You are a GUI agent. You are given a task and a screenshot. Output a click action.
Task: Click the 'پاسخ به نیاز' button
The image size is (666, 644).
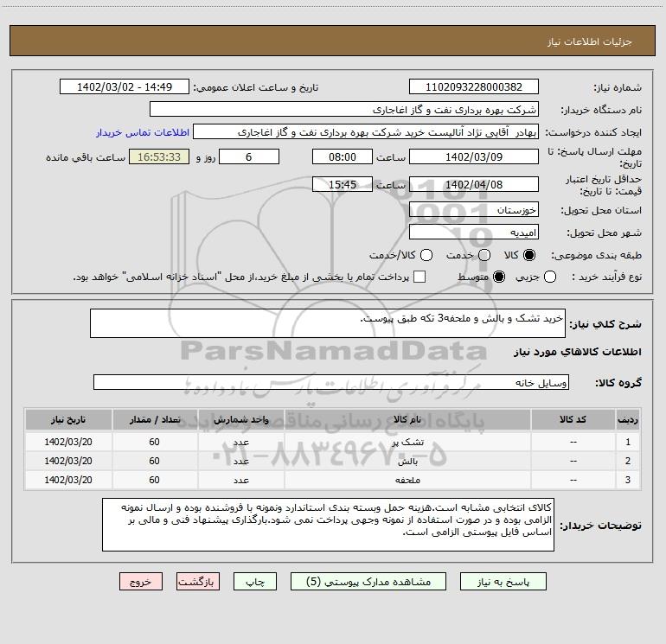point(503,582)
